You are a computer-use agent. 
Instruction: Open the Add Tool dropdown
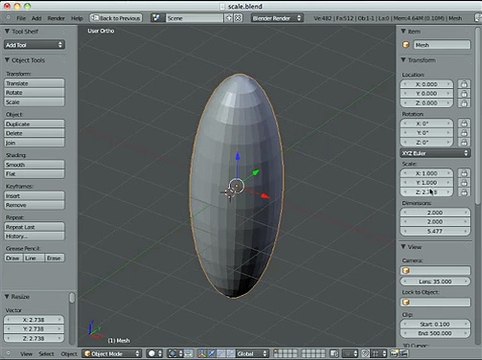tap(34, 45)
